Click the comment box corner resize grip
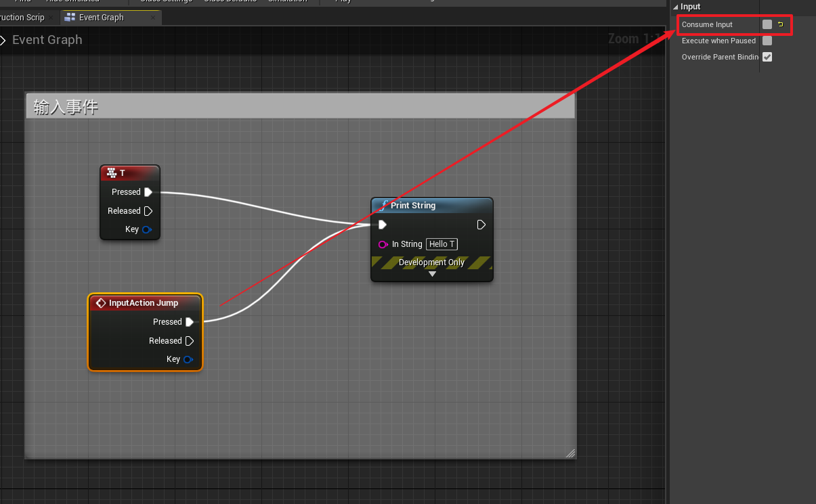Screen dimensions: 816x504 [570, 453]
